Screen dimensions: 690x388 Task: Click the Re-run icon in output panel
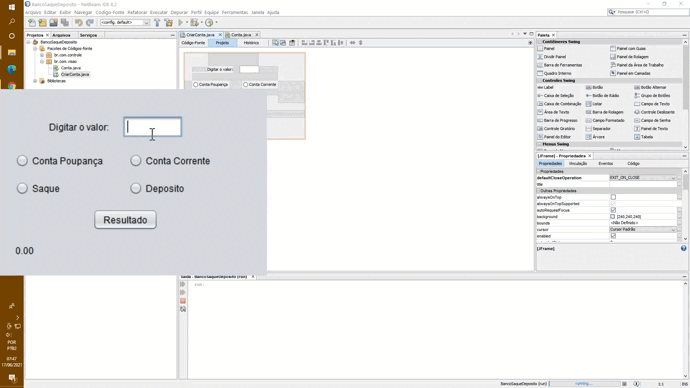pyautogui.click(x=183, y=284)
